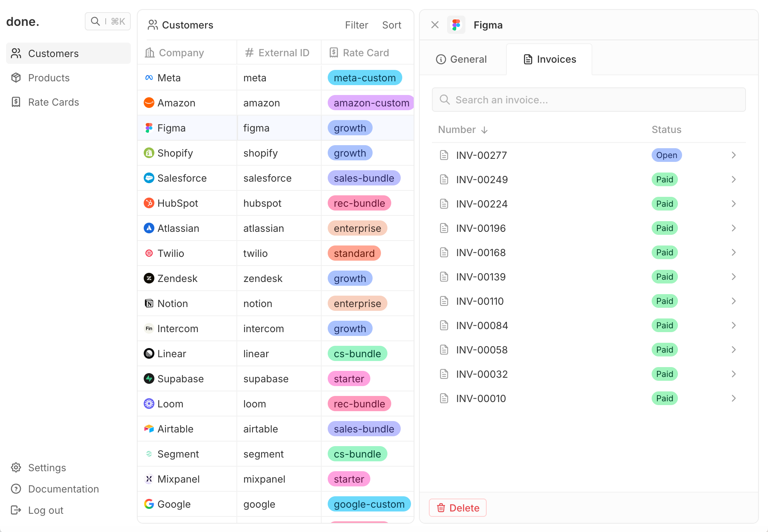Image resolution: width=768 pixels, height=532 pixels.
Task: Open the Customers page in sidebar
Action: coord(68,53)
